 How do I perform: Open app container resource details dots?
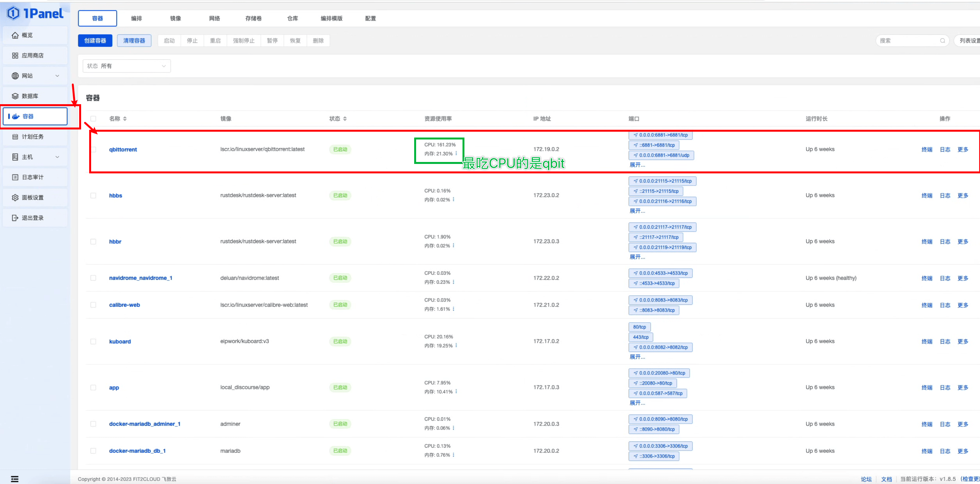tap(456, 391)
